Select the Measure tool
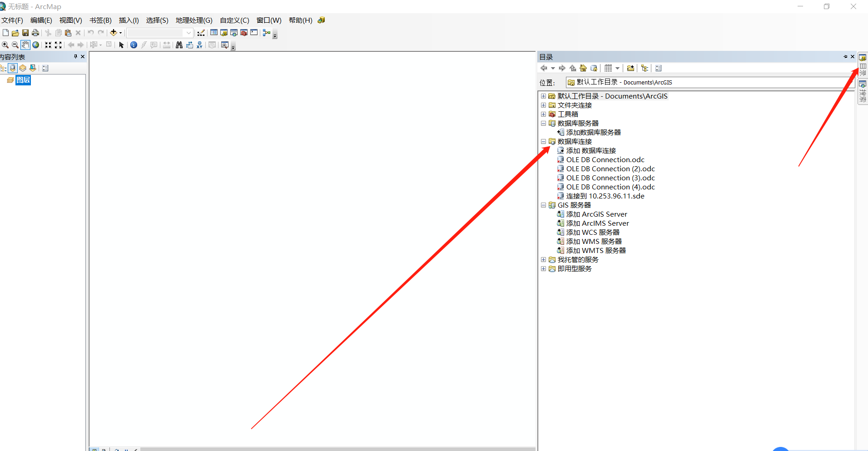 pos(167,45)
